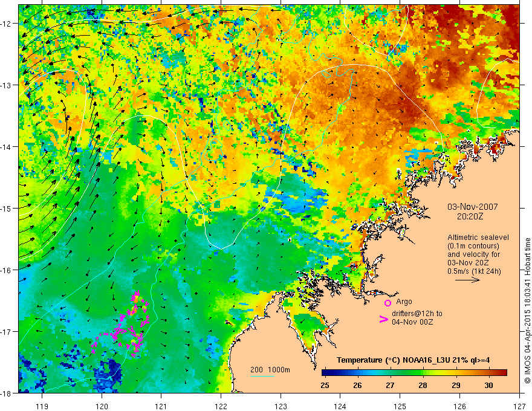Click the 'Argo' legend label
The image size is (532, 411).
[x=404, y=302]
